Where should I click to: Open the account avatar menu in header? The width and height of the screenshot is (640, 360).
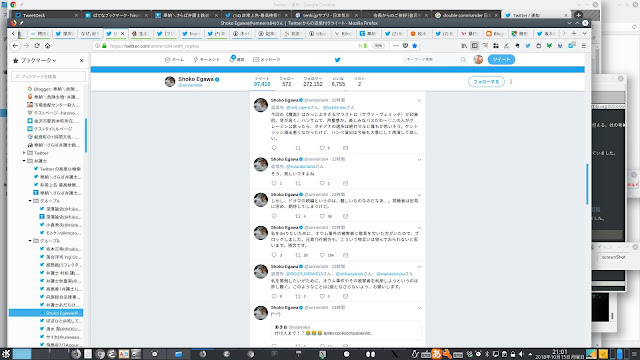478,60
